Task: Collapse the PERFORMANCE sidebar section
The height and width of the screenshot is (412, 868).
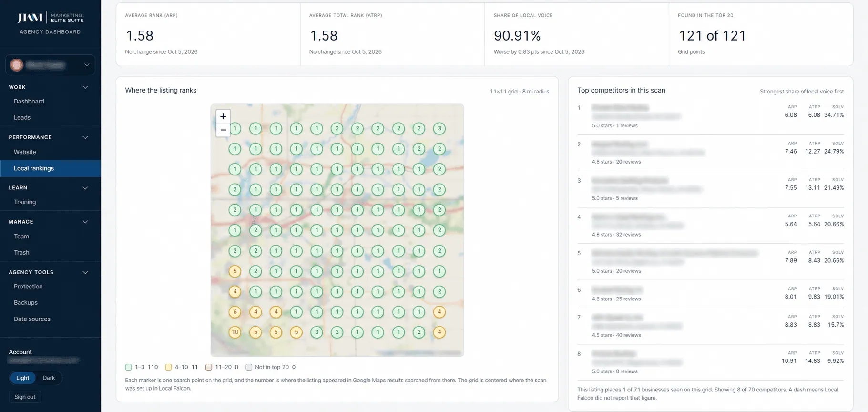Action: tap(85, 137)
